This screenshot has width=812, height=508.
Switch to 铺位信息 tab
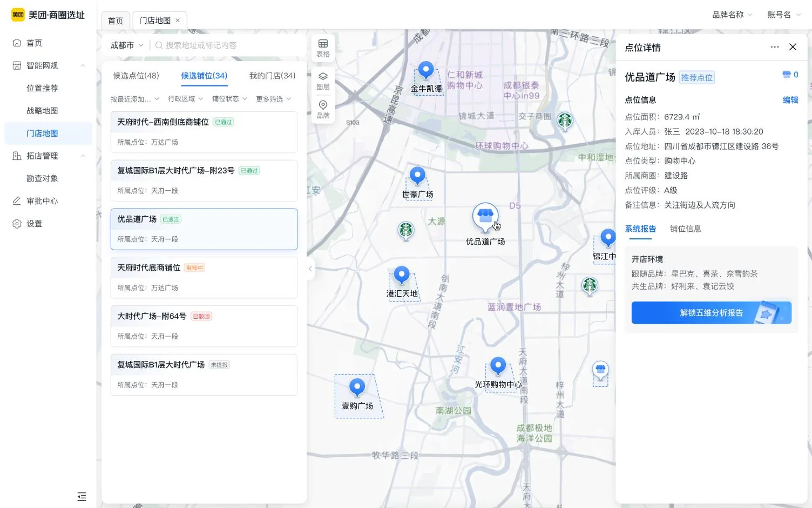[x=686, y=229]
